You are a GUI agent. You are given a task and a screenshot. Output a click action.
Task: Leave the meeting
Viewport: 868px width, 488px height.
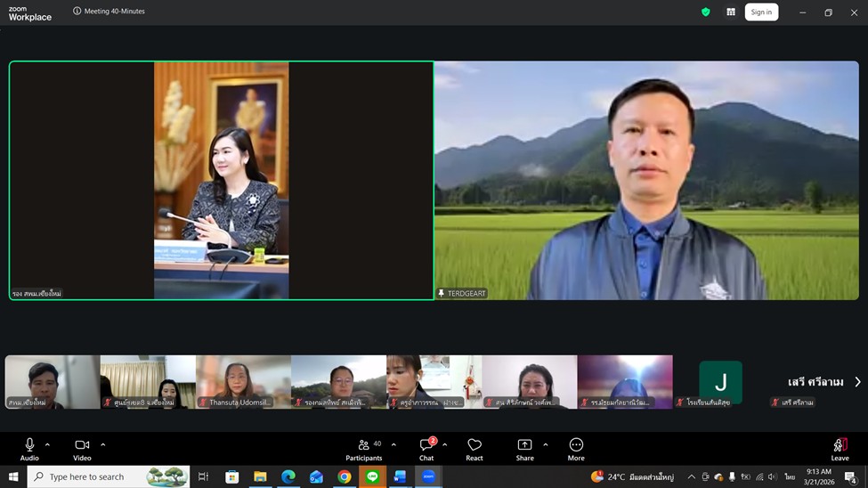click(840, 449)
